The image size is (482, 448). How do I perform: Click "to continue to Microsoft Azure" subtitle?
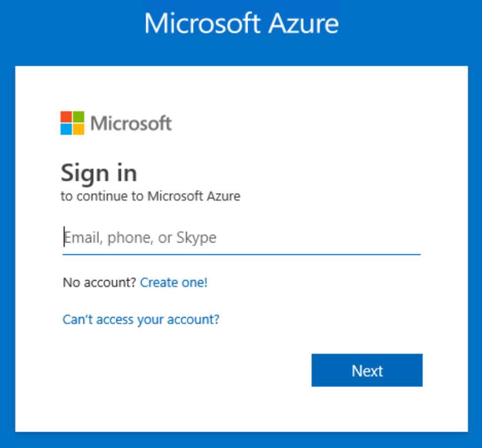pyautogui.click(x=150, y=196)
